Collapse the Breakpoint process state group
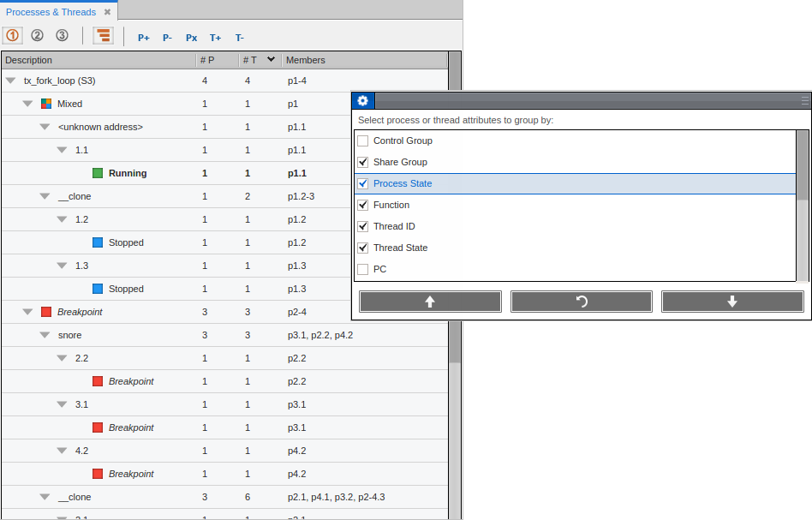The image size is (812, 520). coord(28,312)
